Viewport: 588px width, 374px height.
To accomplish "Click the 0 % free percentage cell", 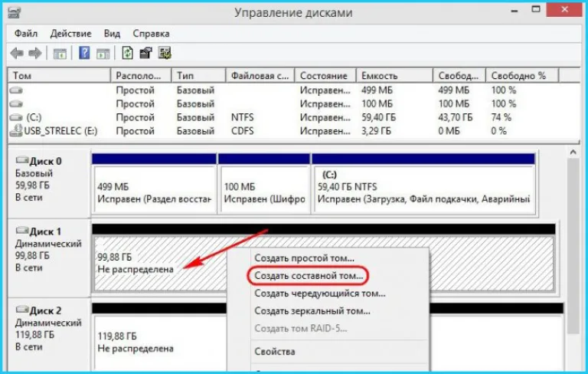I will tap(498, 131).
